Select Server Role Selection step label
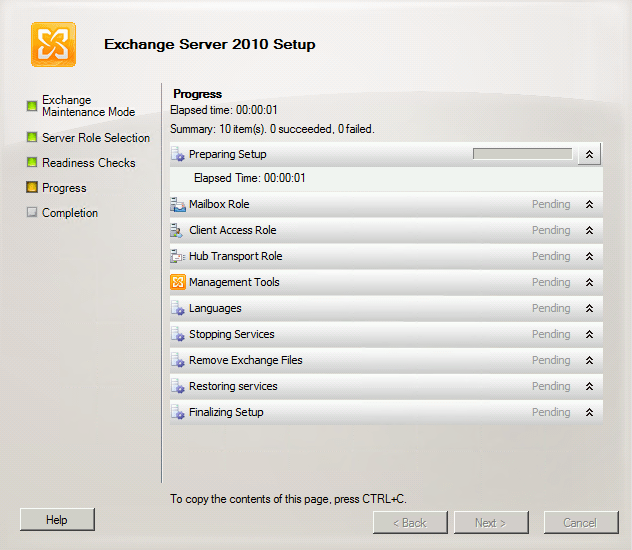Screen dimensions: 632x550 pyautogui.click(x=96, y=138)
